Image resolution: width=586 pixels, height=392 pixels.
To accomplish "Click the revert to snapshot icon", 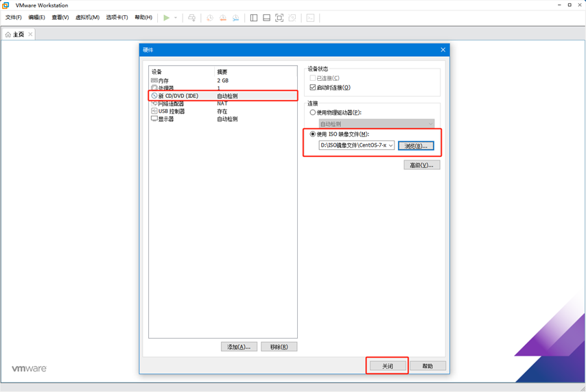I will pos(223,18).
